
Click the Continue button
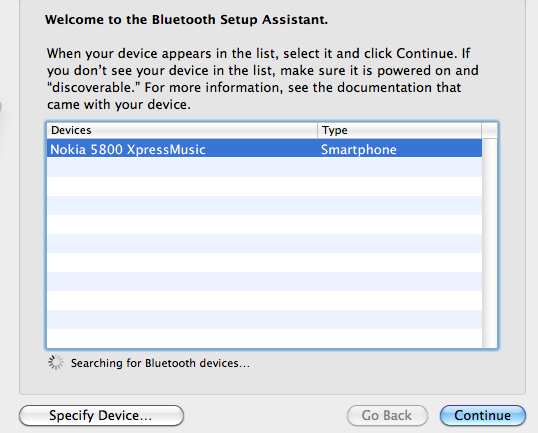point(482,416)
